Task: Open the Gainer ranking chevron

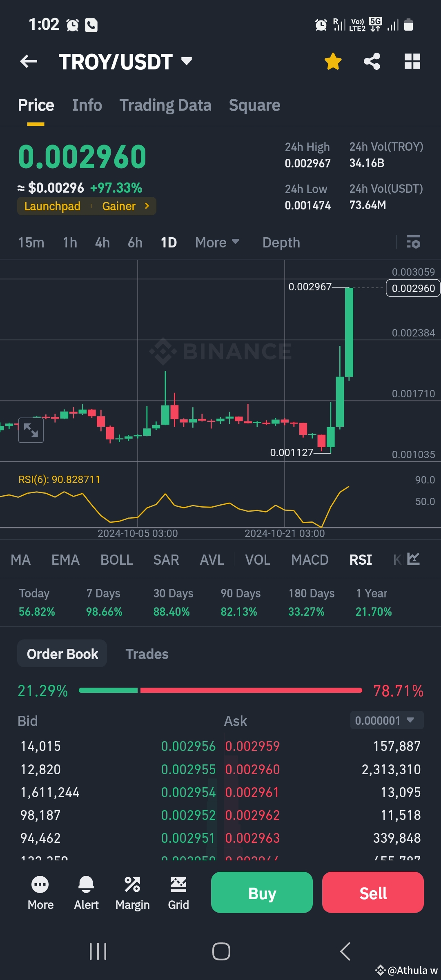Action: pyautogui.click(x=147, y=206)
